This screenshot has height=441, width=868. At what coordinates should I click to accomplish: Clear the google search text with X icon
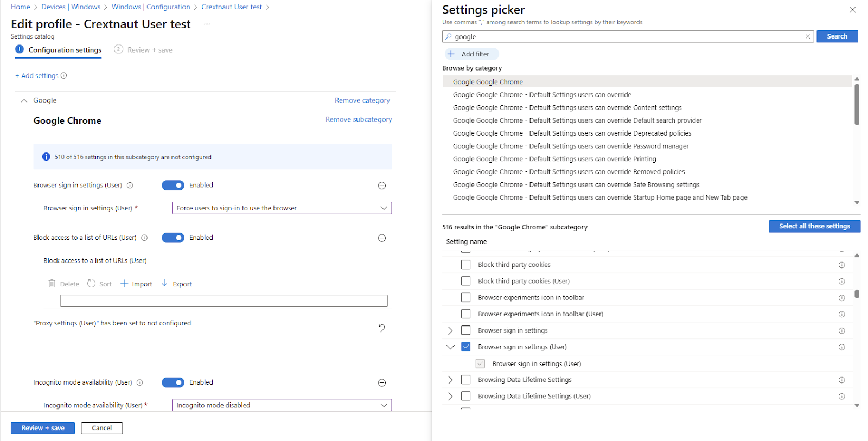pyautogui.click(x=807, y=36)
